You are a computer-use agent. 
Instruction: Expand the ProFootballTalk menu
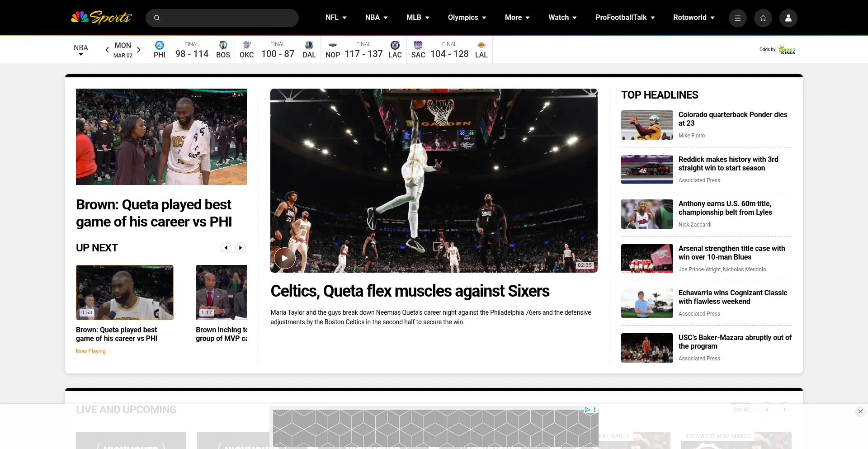[x=625, y=18]
